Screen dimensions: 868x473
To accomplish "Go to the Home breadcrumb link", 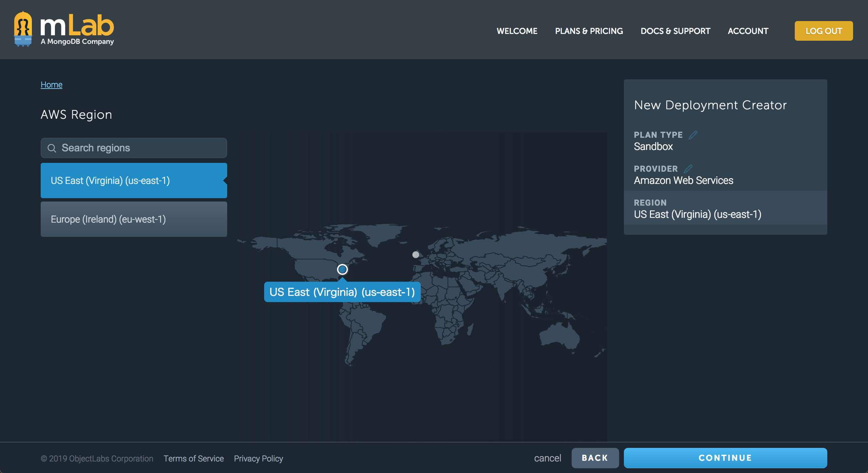I will coord(52,84).
